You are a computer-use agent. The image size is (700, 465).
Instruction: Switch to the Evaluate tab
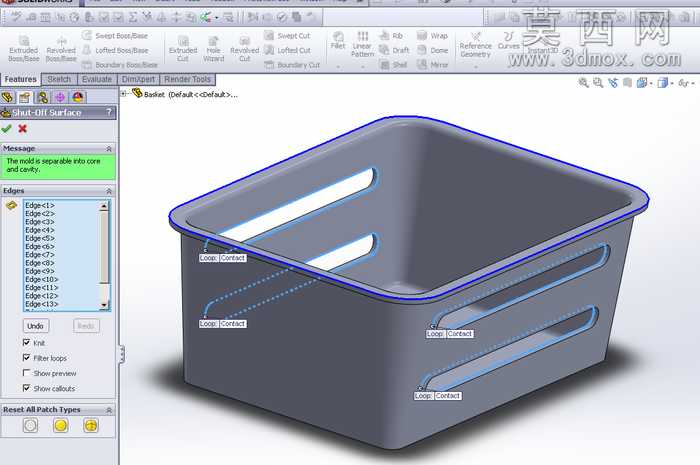(x=97, y=79)
